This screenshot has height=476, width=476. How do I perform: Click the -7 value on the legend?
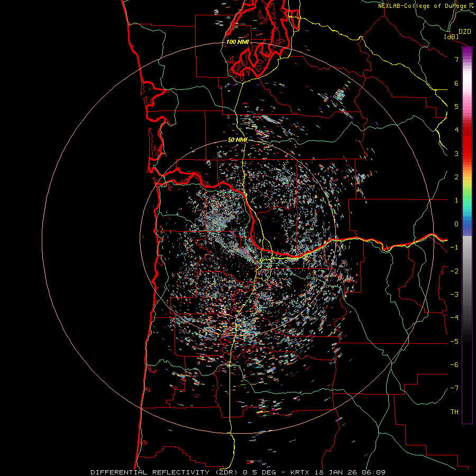[454, 388]
